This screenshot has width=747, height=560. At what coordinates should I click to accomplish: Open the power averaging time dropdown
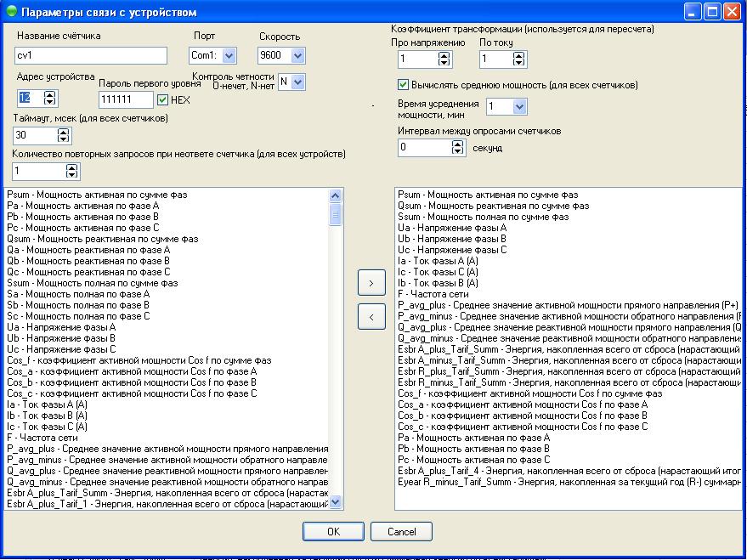tap(519, 107)
